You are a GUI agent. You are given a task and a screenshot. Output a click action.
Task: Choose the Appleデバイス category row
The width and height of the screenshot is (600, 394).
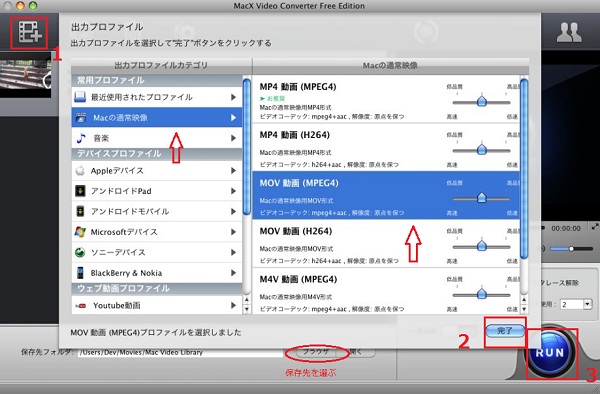tap(157, 171)
